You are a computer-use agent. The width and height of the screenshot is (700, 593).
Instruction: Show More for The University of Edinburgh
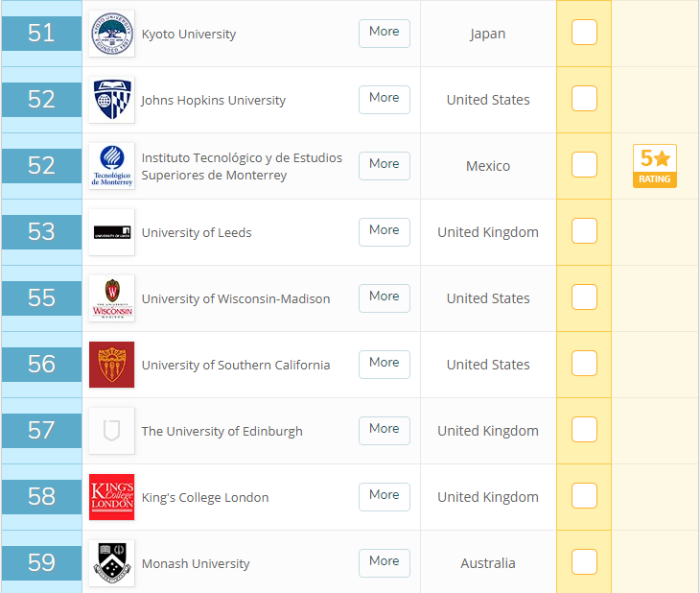point(384,430)
